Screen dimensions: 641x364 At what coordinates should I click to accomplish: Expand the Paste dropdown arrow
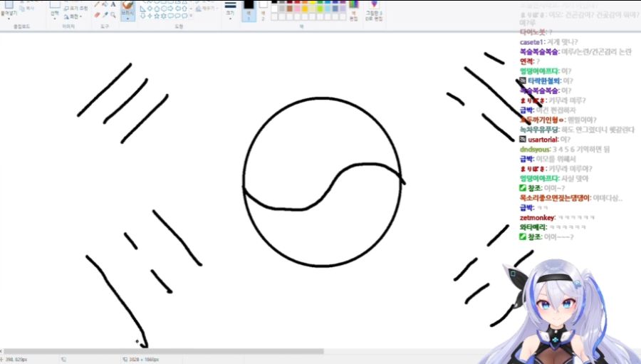click(x=9, y=19)
